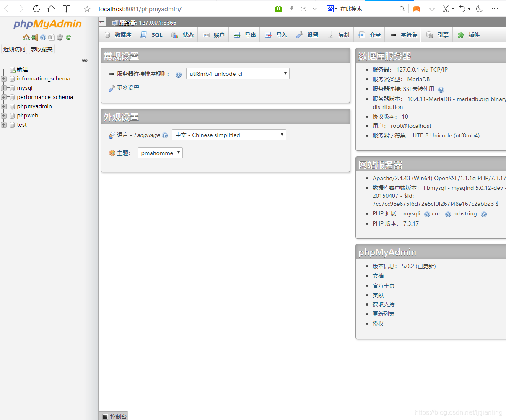Expand the test database tree node
Image resolution: width=506 pixels, height=420 pixels.
coord(4,125)
